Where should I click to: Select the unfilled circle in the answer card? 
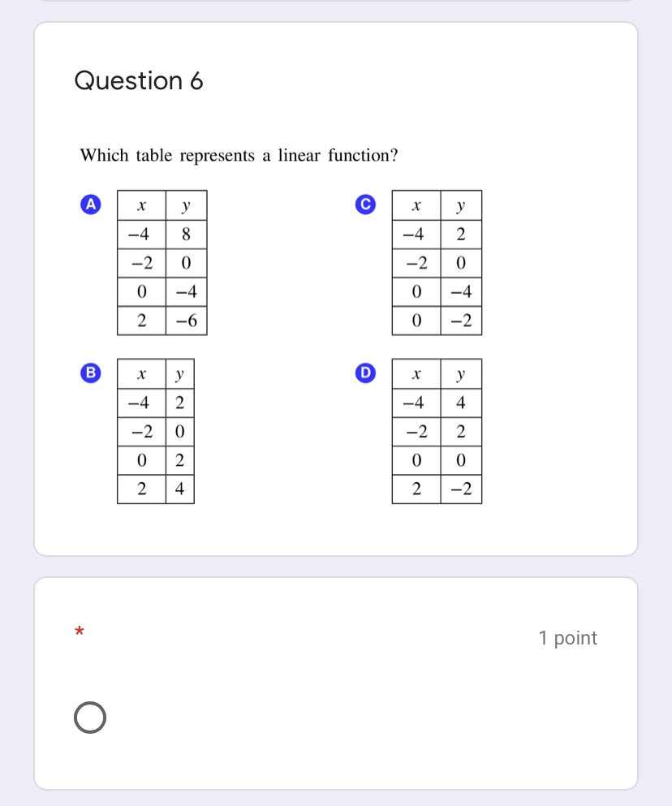coord(90,717)
